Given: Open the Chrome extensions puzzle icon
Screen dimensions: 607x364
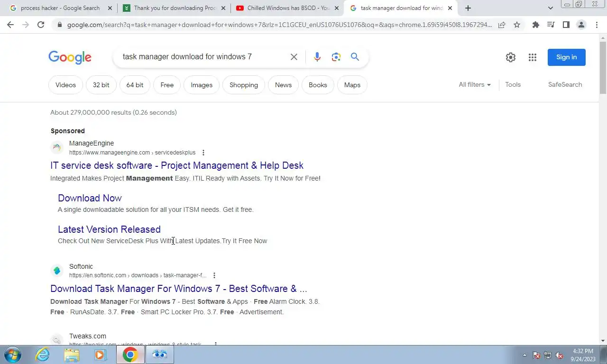Looking at the screenshot, I should tap(536, 25).
